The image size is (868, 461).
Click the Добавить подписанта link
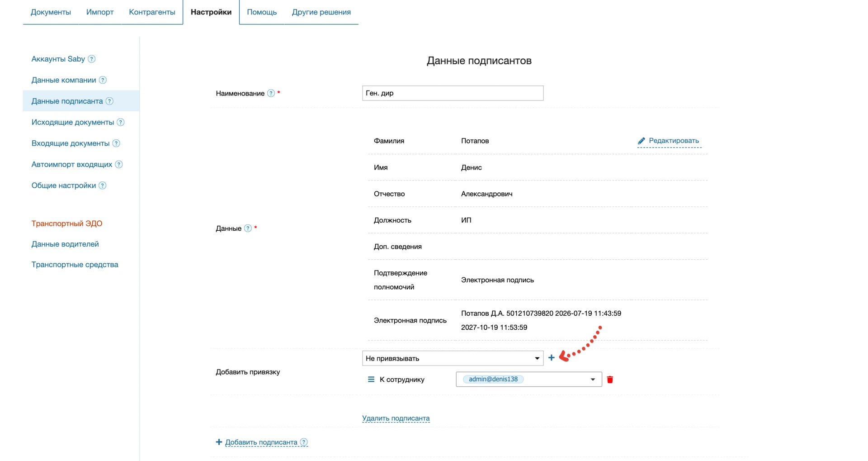coord(261,442)
